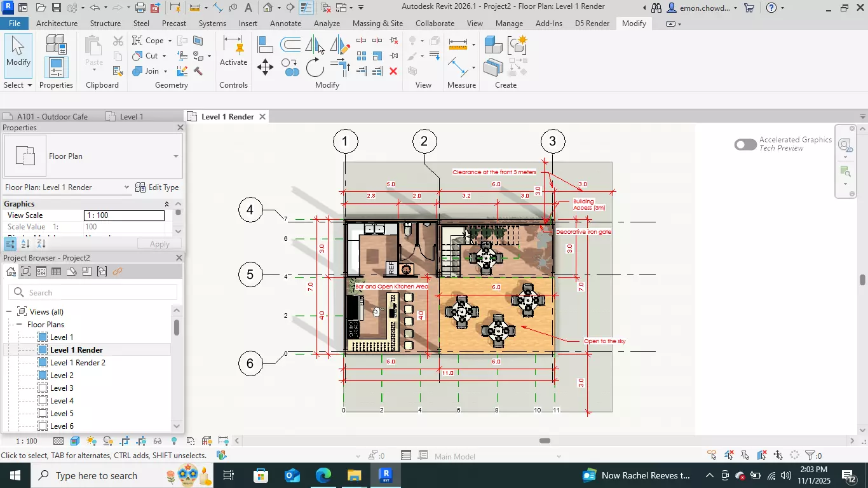Select the Move tool in Modify panel
Screen dimensions: 868x488
pos(265,67)
